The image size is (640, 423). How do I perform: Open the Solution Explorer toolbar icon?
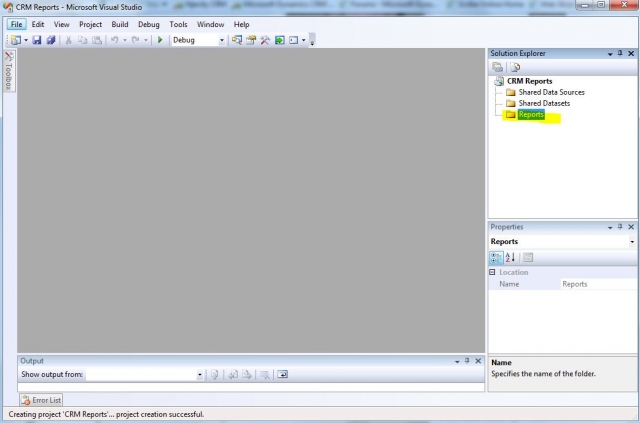pos(237,40)
